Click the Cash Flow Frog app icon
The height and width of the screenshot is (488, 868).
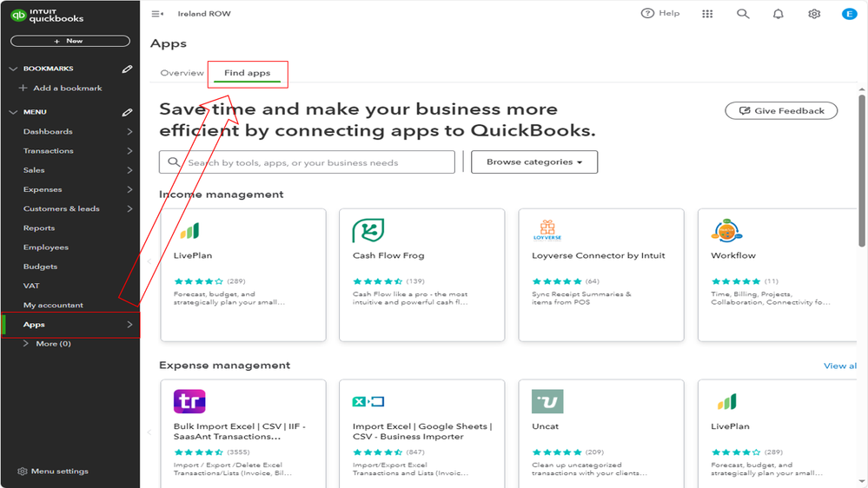point(368,231)
